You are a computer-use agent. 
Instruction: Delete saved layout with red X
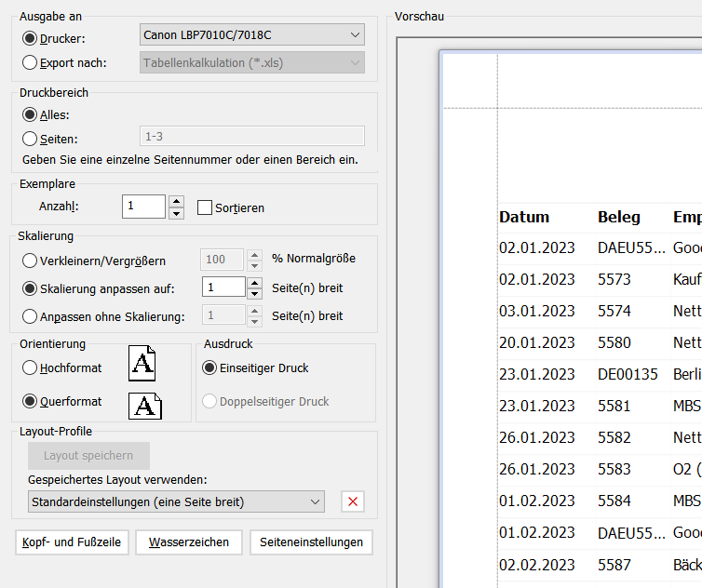[x=353, y=501]
